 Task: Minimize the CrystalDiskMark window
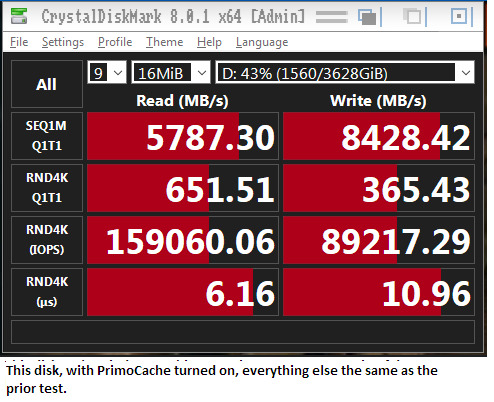click(331, 16)
